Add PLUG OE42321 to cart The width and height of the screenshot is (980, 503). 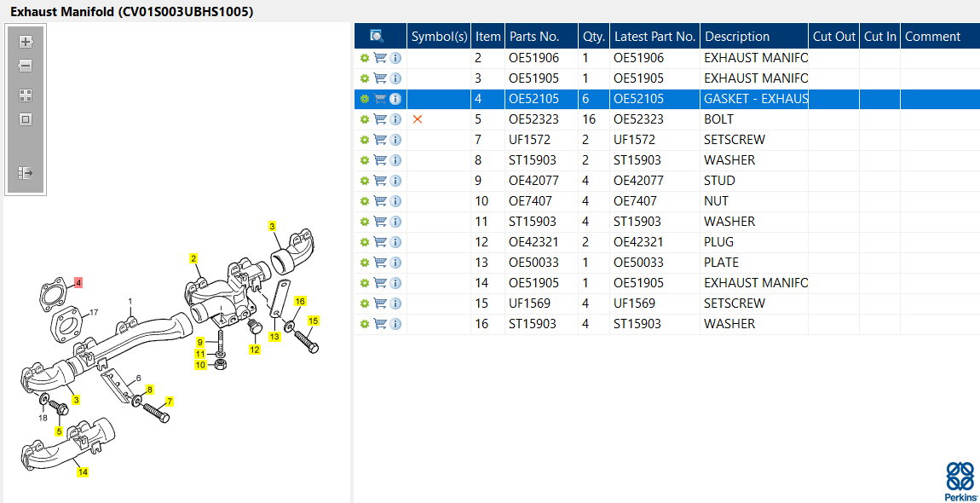pyautogui.click(x=380, y=242)
